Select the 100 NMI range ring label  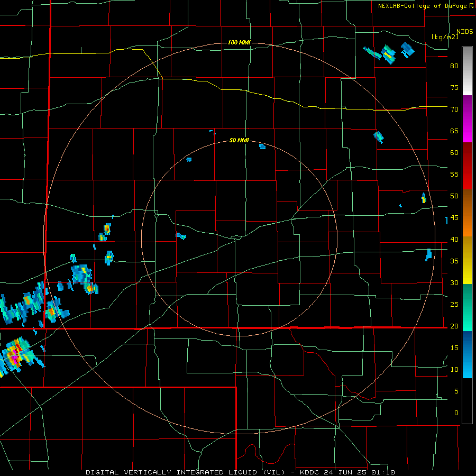(239, 42)
